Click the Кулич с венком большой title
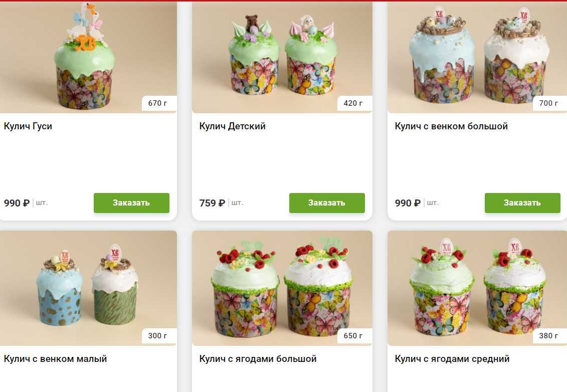This screenshot has width=567, height=392. coord(451,126)
